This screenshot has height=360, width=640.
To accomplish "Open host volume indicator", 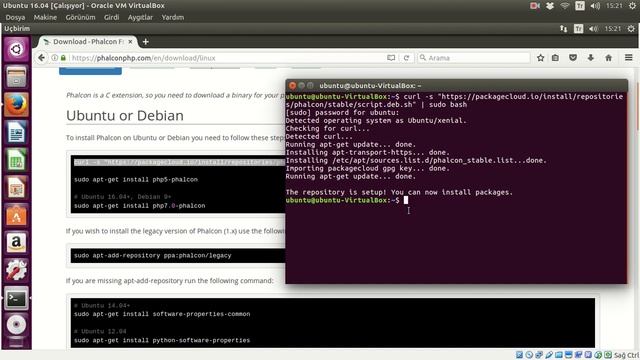I will [x=595, y=6].
